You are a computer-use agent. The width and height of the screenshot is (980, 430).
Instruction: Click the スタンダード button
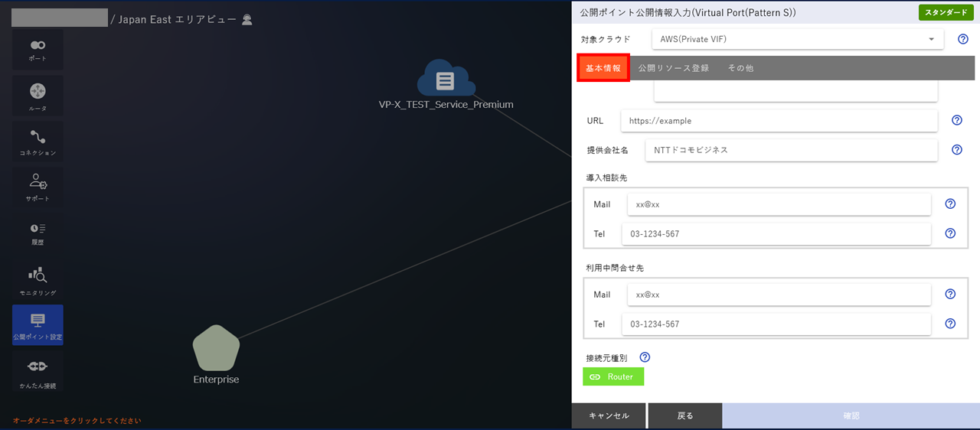tap(946, 12)
